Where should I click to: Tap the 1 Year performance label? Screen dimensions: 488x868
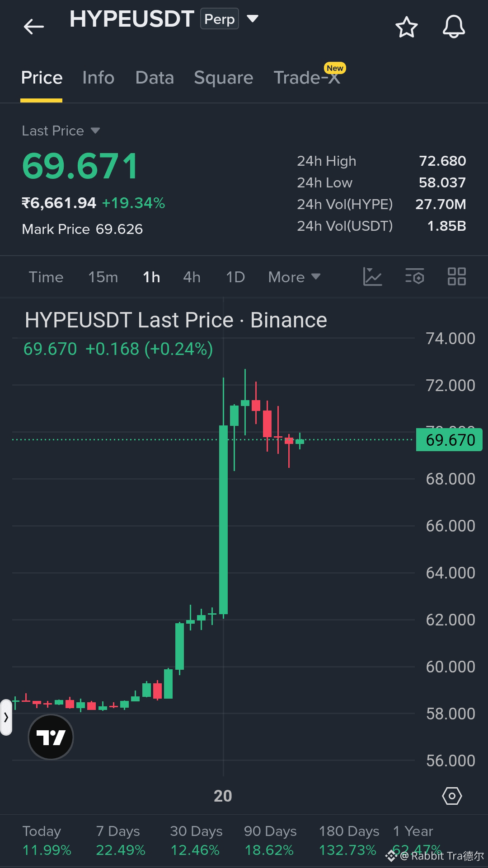coord(413,831)
